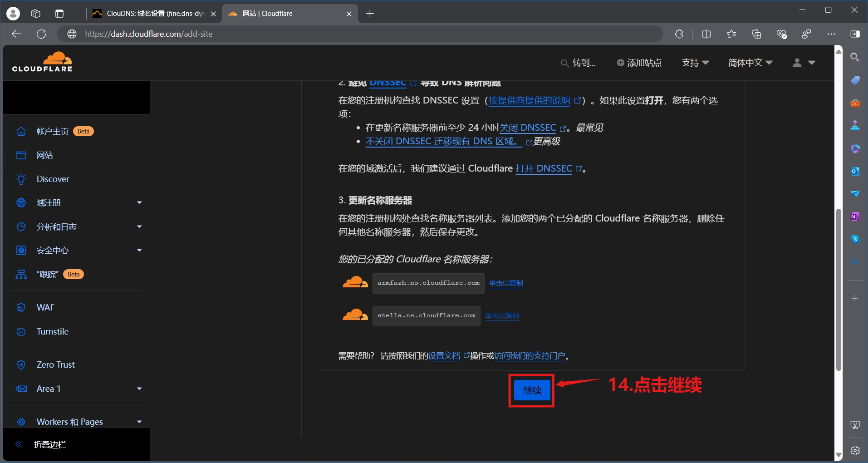Click the blue 继续 button
Image resolution: width=868 pixels, height=463 pixels.
532,390
